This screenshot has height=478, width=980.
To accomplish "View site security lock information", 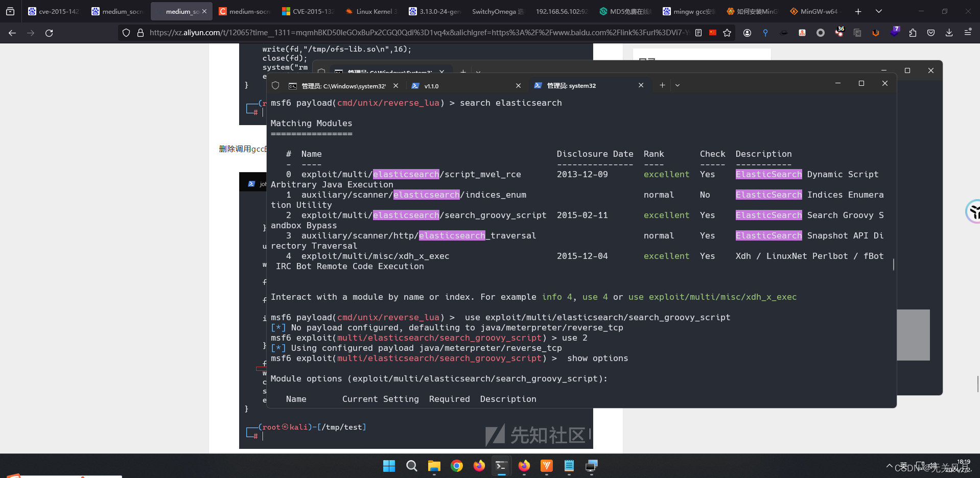I will 140,33.
